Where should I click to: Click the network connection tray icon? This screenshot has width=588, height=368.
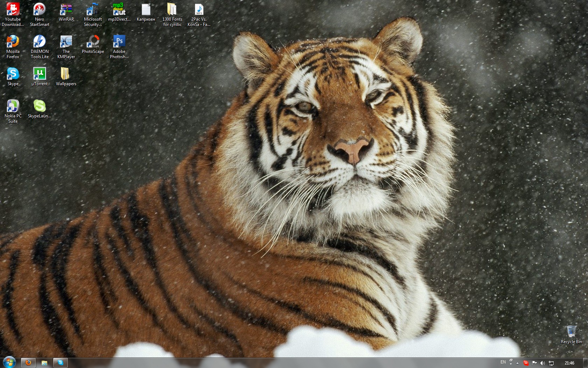click(551, 363)
